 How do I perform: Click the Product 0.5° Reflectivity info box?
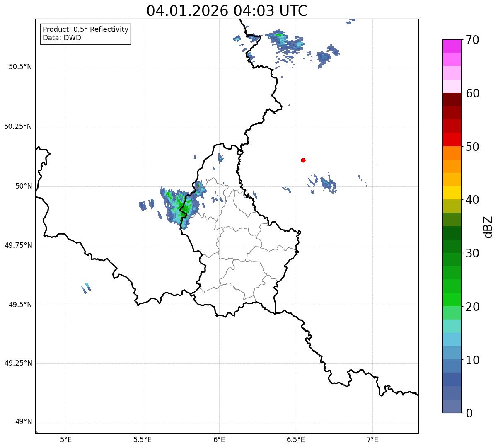[85, 34]
